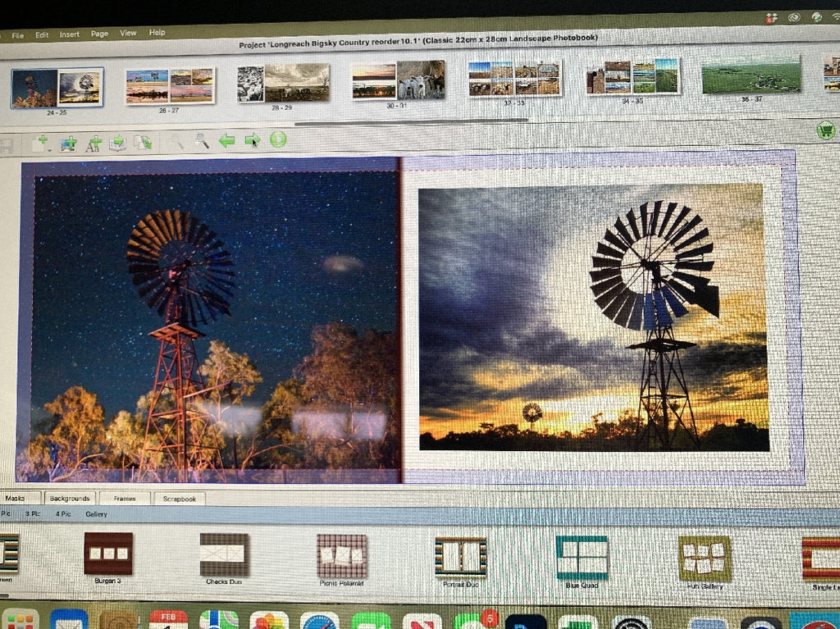Click the green shopping cart order icon

[825, 130]
